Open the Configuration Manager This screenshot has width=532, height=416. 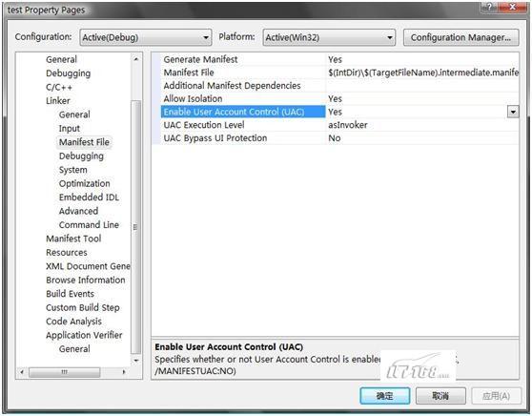[460, 37]
